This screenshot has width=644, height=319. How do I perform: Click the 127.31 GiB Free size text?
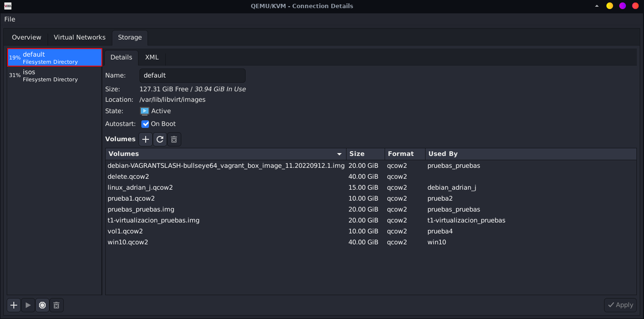pyautogui.click(x=164, y=89)
